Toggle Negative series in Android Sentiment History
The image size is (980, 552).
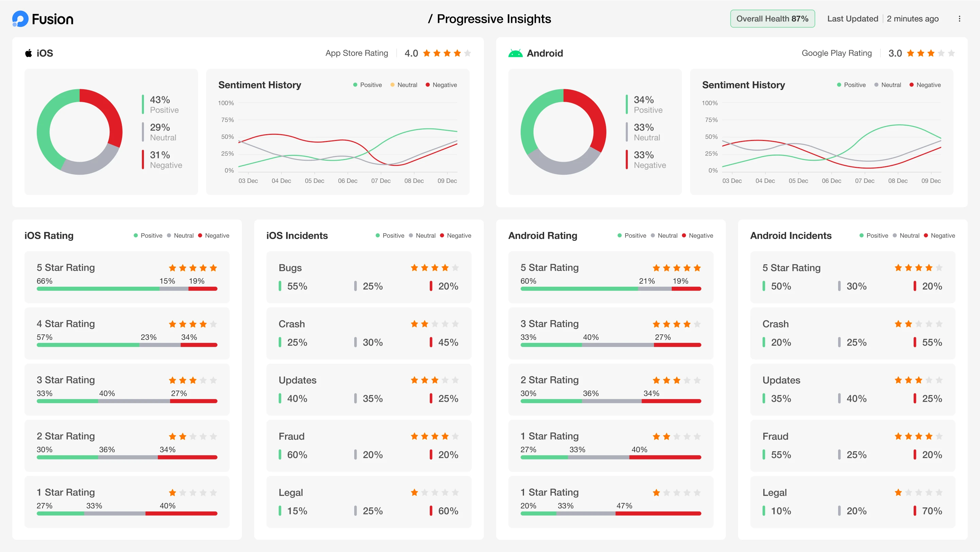(925, 85)
